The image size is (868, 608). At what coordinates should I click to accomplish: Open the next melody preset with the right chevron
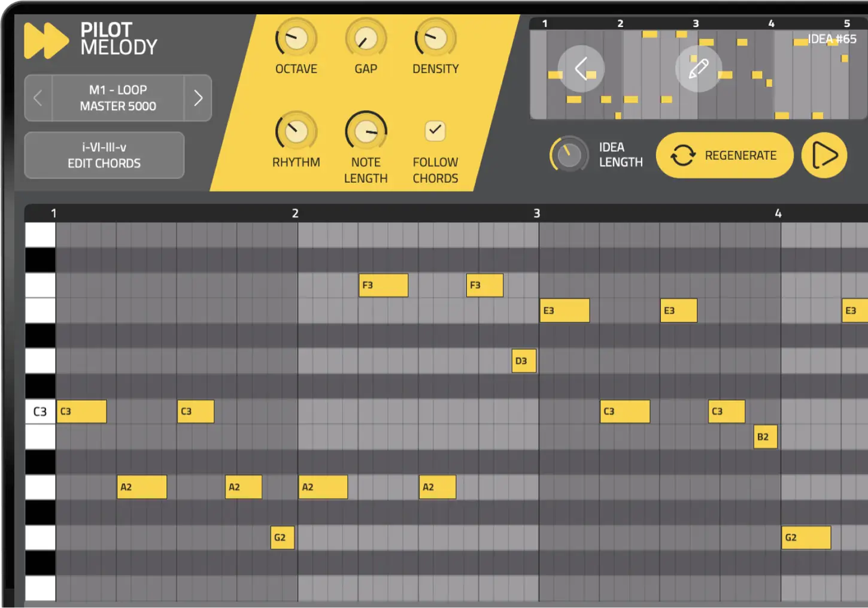coord(198,98)
